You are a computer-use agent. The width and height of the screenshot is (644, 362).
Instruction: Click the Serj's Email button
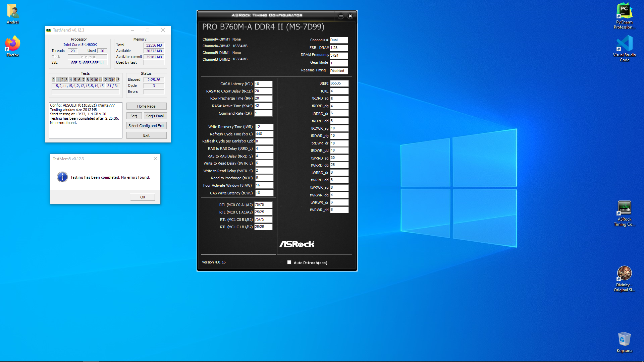point(155,116)
